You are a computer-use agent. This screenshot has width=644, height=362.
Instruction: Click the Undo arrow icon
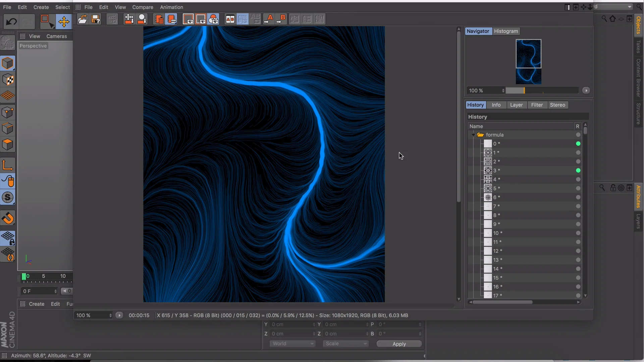coord(11,22)
